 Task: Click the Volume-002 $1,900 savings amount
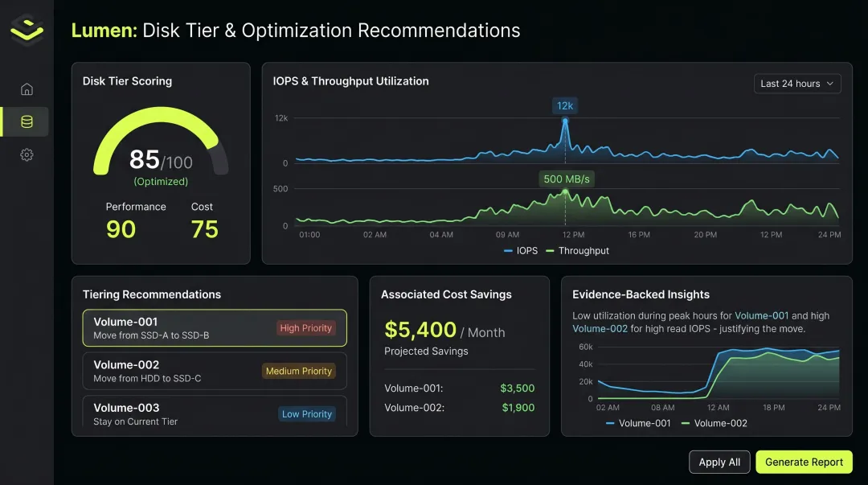[518, 408]
